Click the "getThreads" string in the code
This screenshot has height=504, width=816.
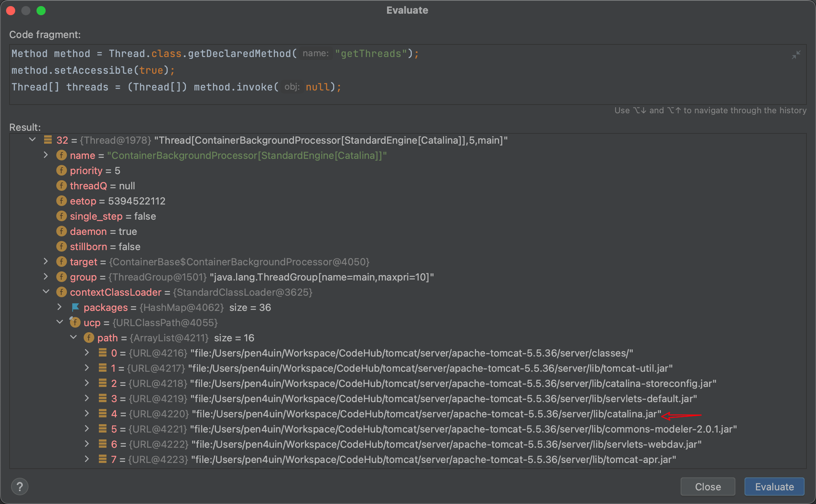click(x=371, y=54)
